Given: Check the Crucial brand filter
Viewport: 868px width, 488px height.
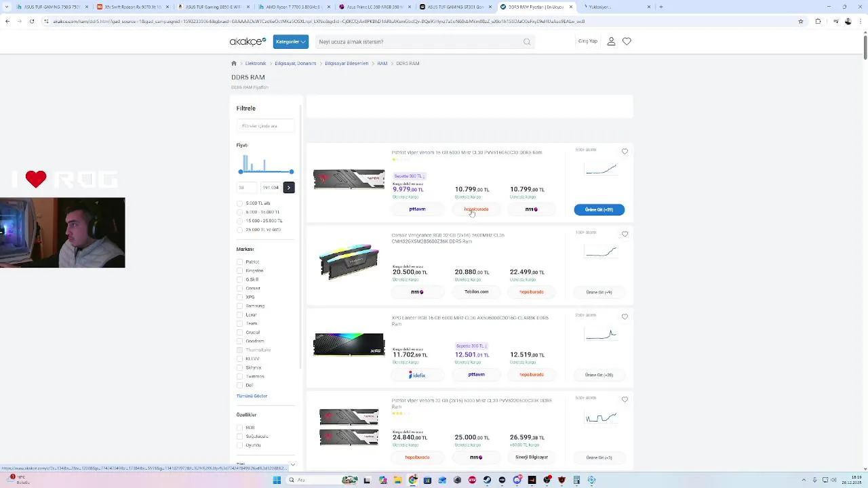Looking at the screenshot, I should [x=239, y=332].
